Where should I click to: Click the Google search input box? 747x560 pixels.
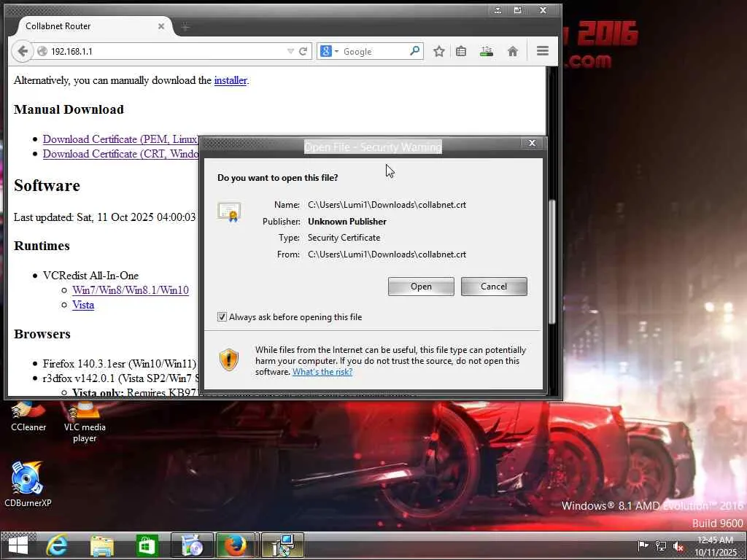[x=374, y=52]
